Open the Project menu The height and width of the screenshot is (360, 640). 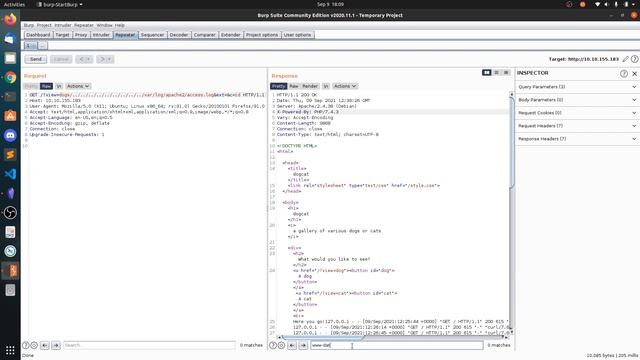(44, 25)
